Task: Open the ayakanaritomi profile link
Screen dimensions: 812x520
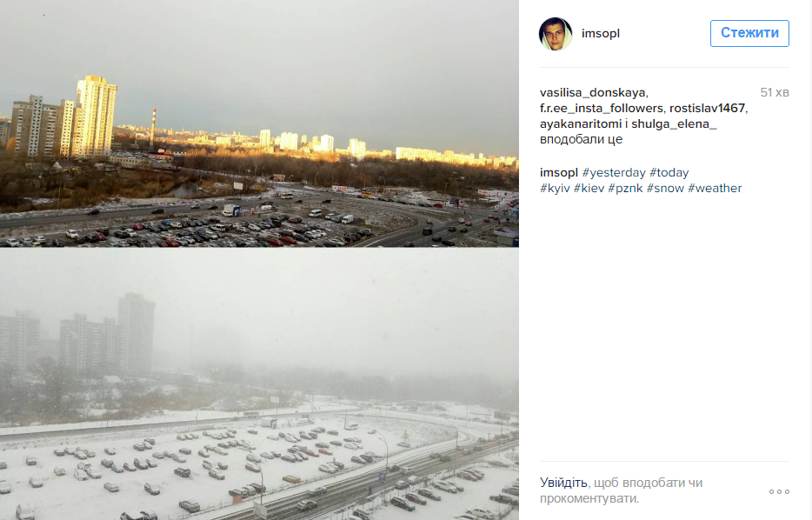Action: [x=581, y=124]
